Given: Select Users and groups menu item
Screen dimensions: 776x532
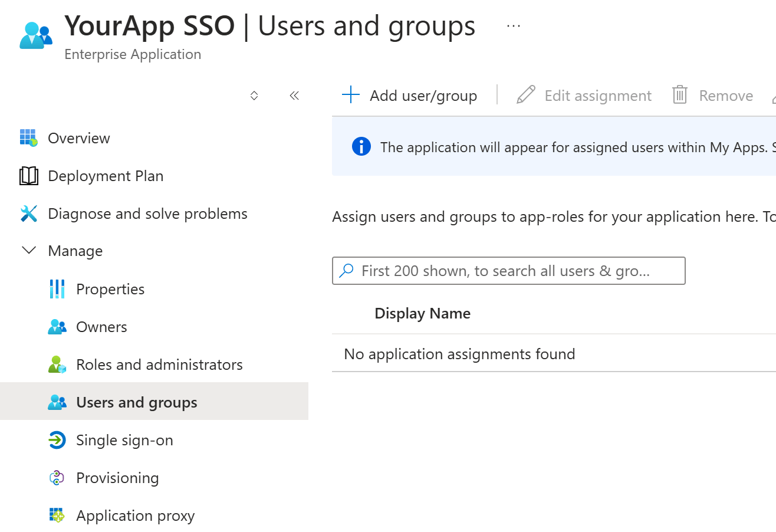Looking at the screenshot, I should [x=154, y=401].
